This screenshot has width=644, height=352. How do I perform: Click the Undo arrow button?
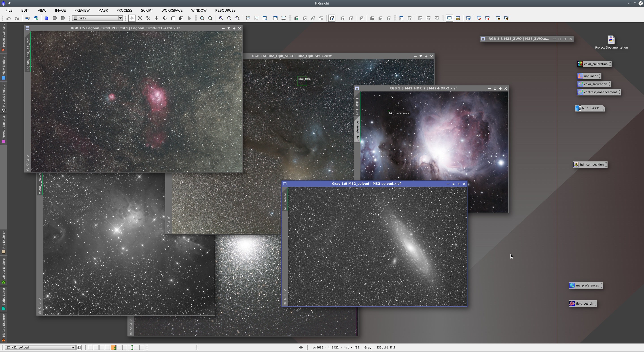coord(8,18)
